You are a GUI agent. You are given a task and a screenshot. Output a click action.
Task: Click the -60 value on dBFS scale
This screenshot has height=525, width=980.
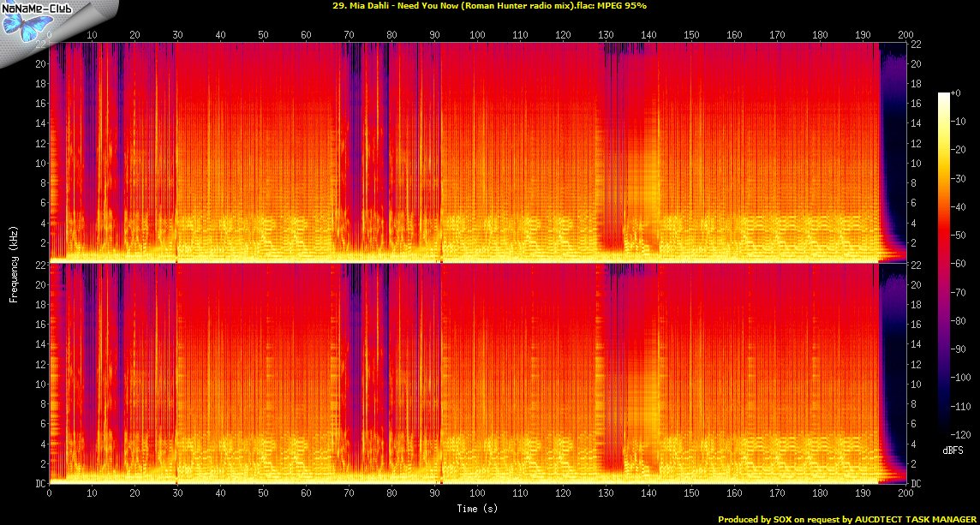964,265
